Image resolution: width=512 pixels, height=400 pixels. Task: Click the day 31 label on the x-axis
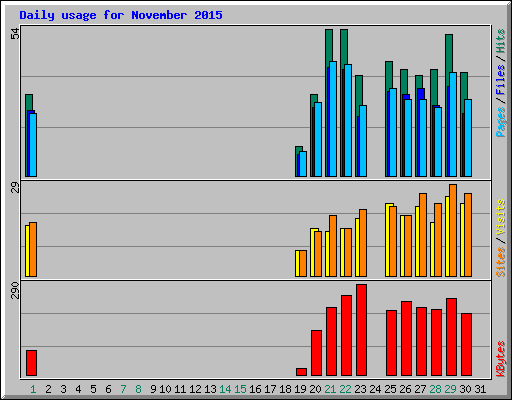click(480, 389)
